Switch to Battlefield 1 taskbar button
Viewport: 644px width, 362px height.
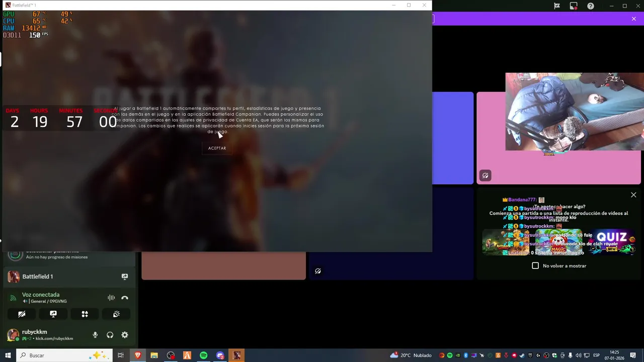(236, 355)
